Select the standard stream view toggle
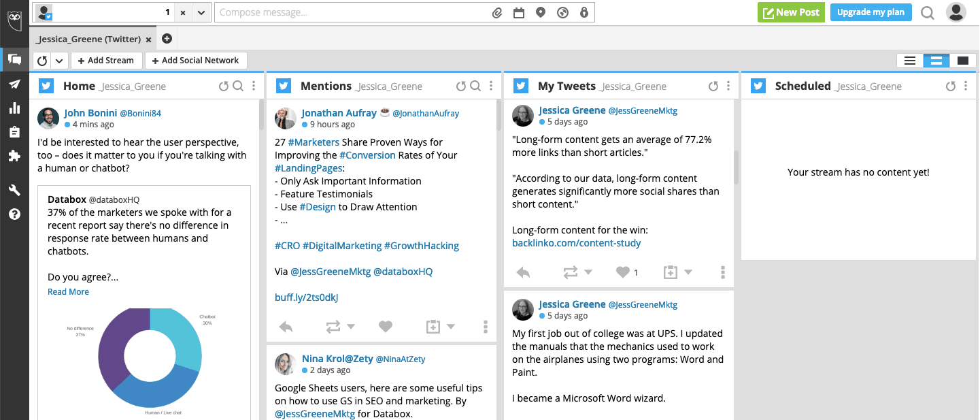 936,61
